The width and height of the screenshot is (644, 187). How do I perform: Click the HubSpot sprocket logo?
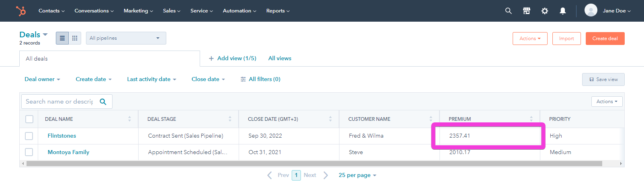click(21, 11)
